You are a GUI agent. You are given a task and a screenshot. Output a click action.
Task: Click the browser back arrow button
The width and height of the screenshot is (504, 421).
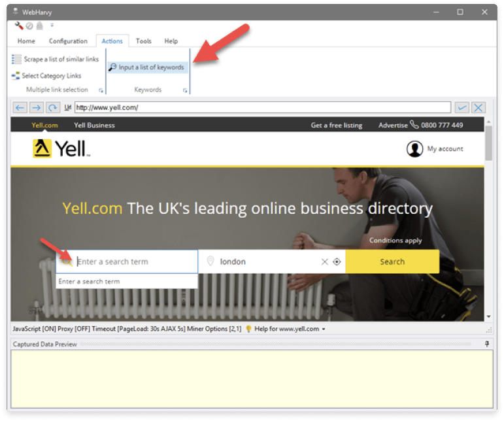click(x=20, y=108)
